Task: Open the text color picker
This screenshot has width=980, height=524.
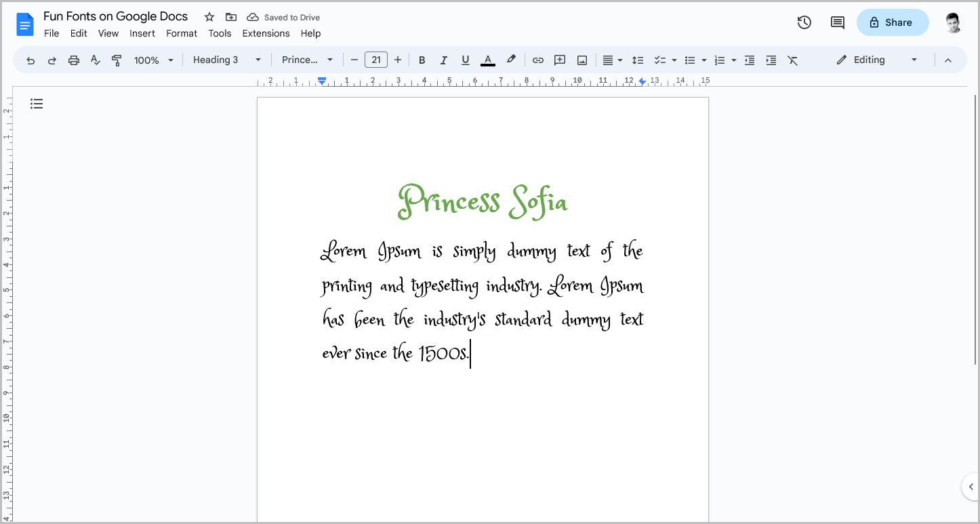Action: [487, 60]
